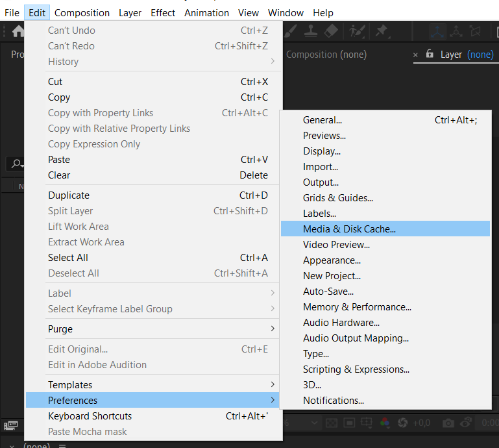
Task: Close the Layer (none) panel tab
Action: tap(415, 55)
